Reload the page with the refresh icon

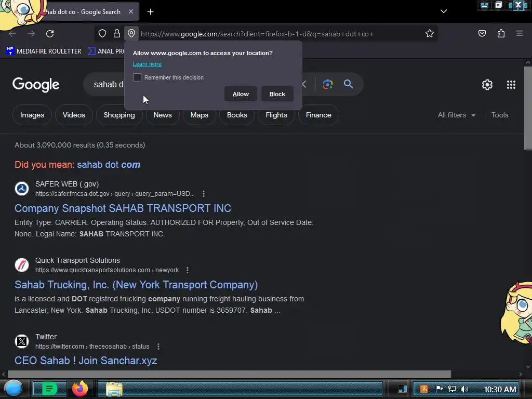coord(50,34)
